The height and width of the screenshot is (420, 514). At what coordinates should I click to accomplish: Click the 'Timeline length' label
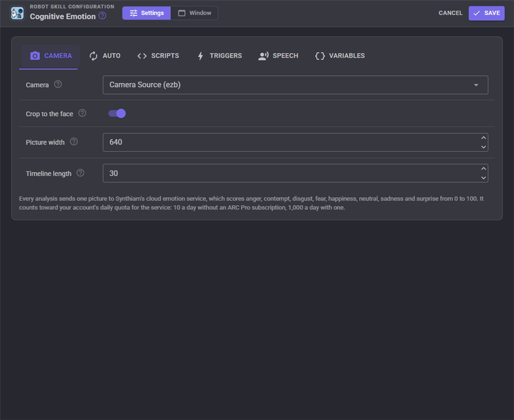click(x=49, y=173)
